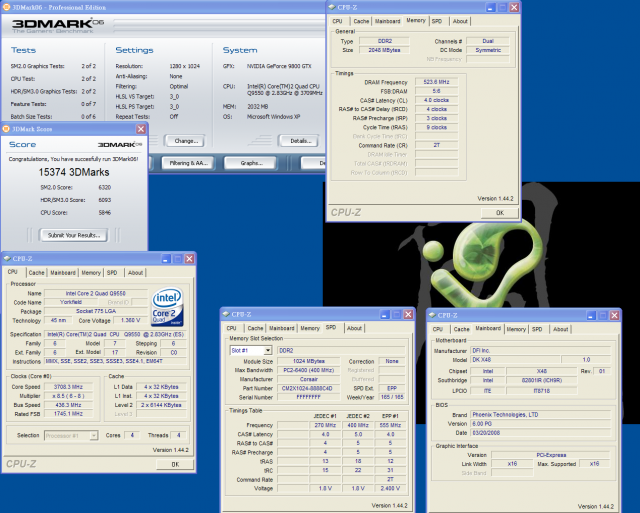Switch to CPU tab in CPU-Z SPD window

(231, 328)
